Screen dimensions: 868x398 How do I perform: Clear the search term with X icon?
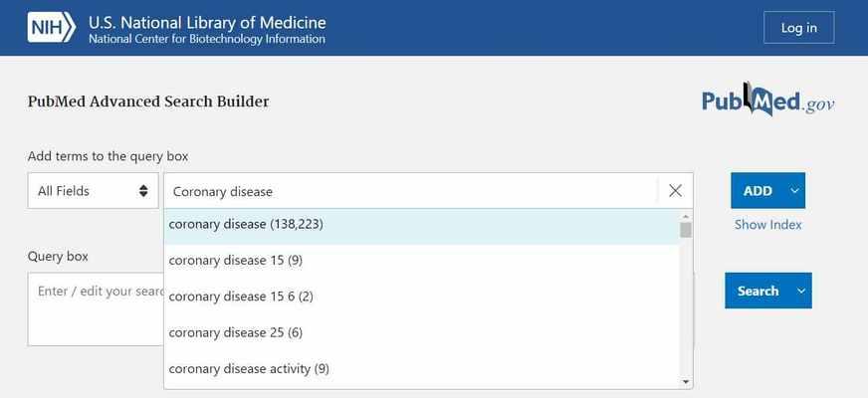tap(675, 191)
